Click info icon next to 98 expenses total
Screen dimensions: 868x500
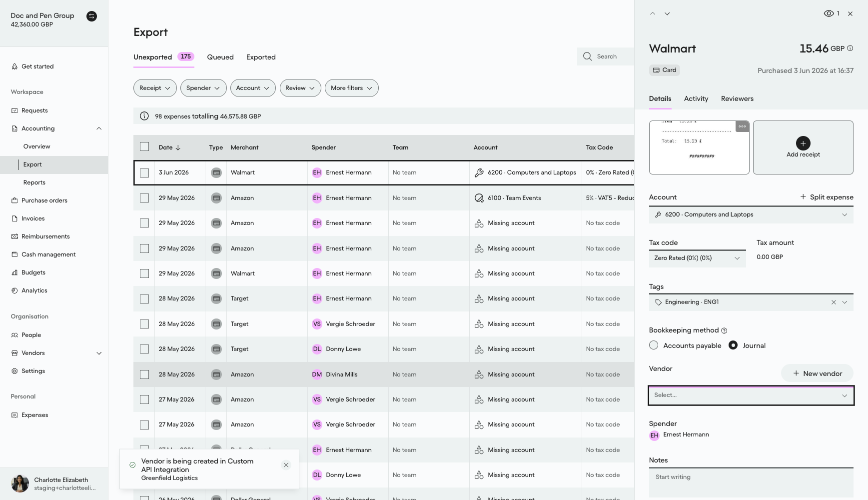(144, 116)
